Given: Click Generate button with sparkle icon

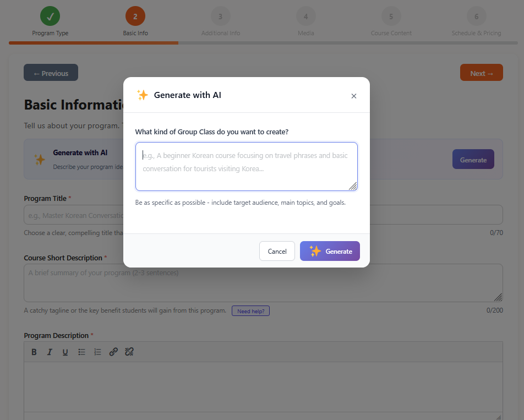Looking at the screenshot, I should coord(330,251).
